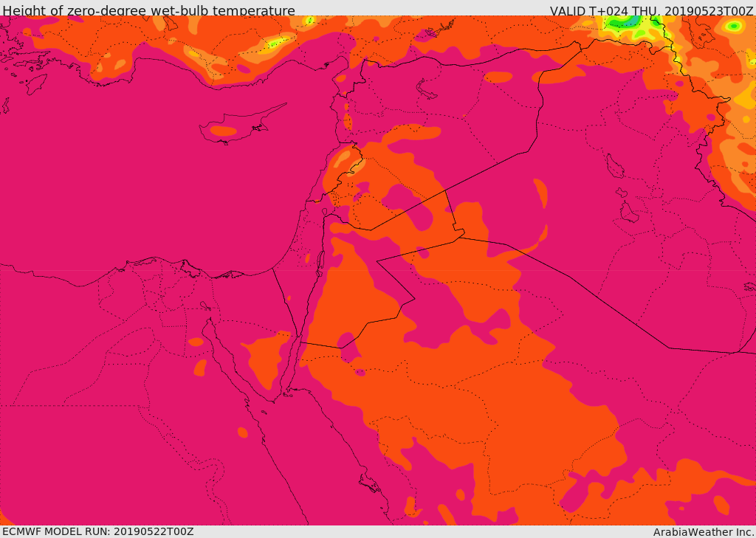This screenshot has height=538, width=756.
Task: Click the 'ECMWF MODEL RUN: 20190522T00Z' text
Action: 98,532
